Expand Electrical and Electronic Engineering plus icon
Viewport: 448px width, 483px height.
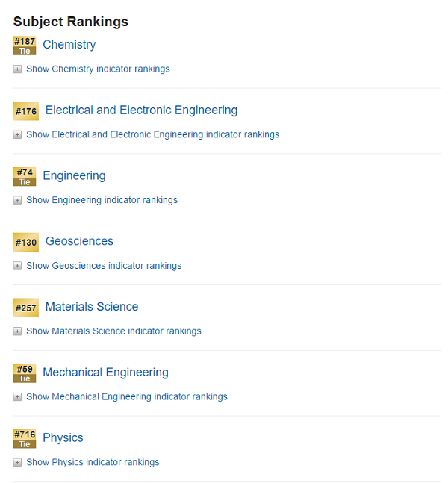17,135
